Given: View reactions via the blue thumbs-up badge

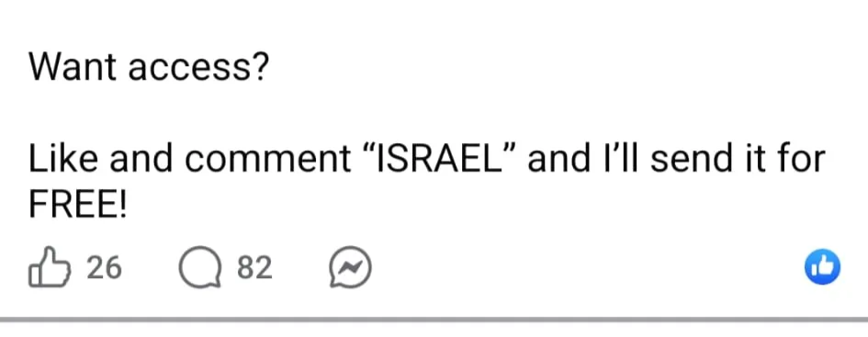Looking at the screenshot, I should click(822, 266).
